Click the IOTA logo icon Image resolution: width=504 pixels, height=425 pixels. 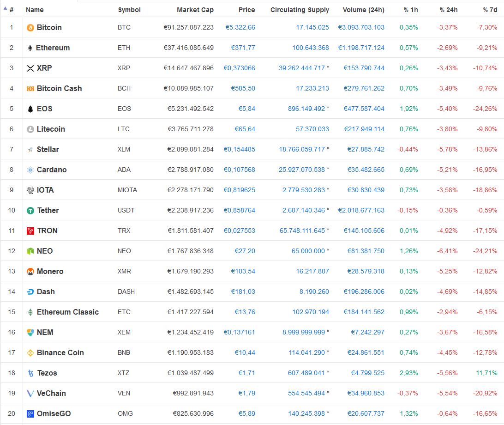30,190
